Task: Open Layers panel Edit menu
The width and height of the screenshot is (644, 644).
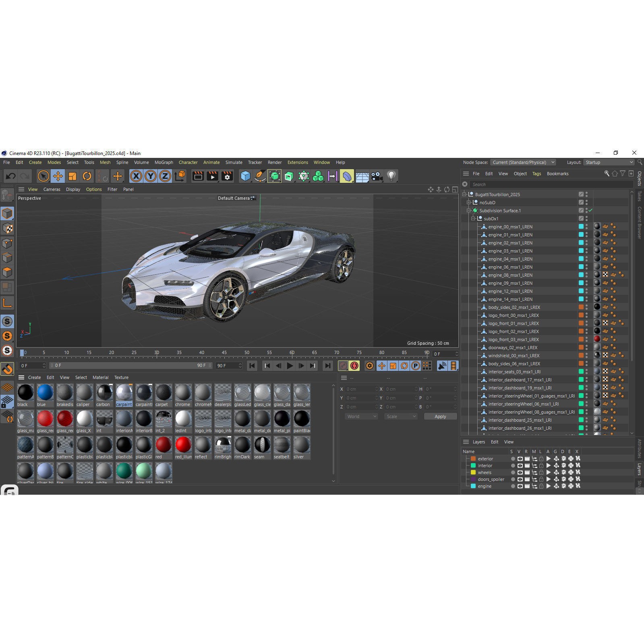Action: point(495,442)
